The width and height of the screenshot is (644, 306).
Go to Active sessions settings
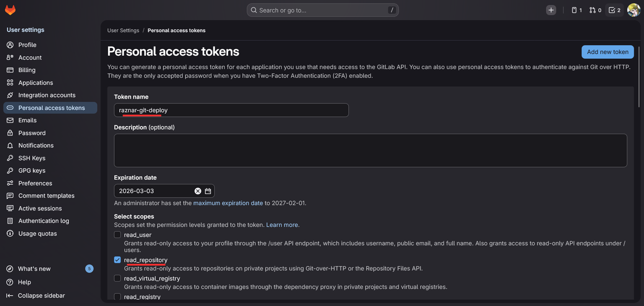(x=40, y=208)
